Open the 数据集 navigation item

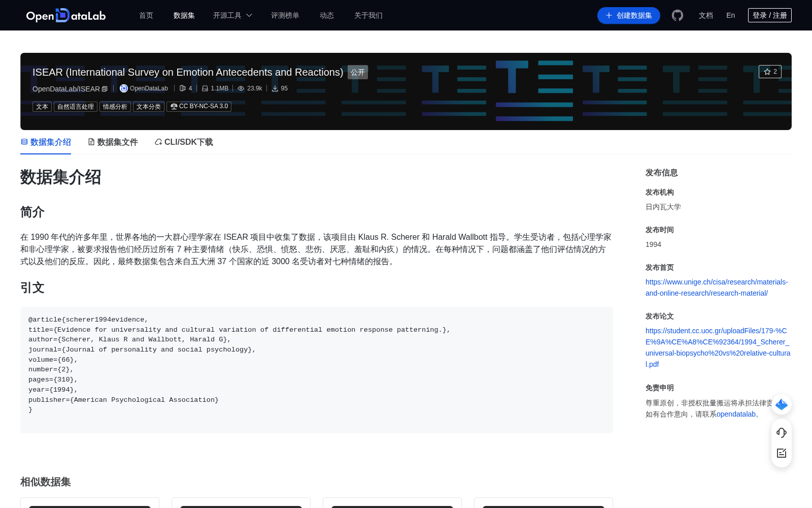(x=184, y=15)
